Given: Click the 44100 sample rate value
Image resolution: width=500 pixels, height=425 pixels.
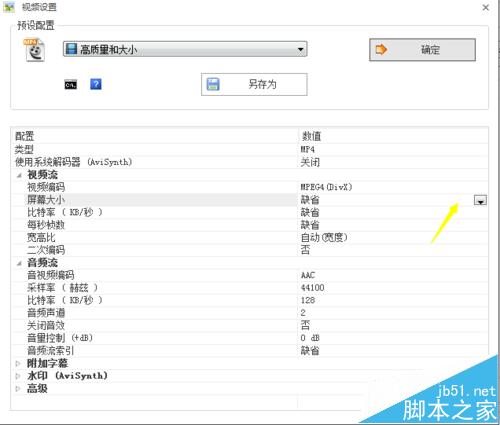Looking at the screenshot, I should 312,288.
